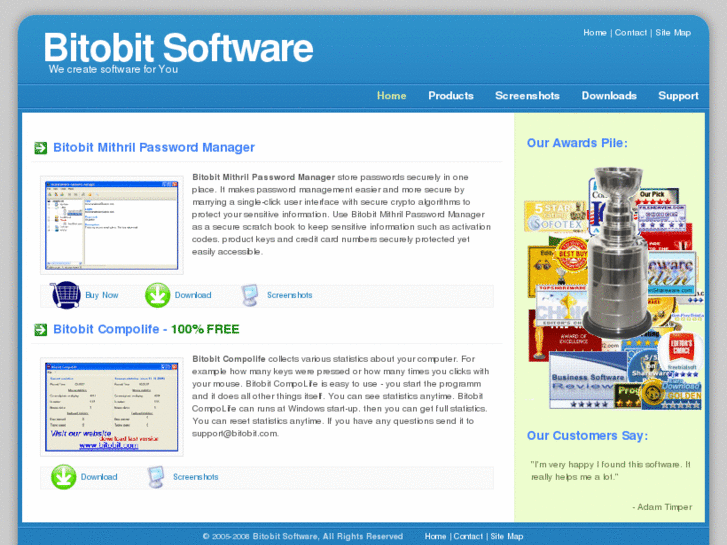Image resolution: width=727 pixels, height=545 pixels.
Task: Switch to the Screenshots navigation tab
Action: 527,96
